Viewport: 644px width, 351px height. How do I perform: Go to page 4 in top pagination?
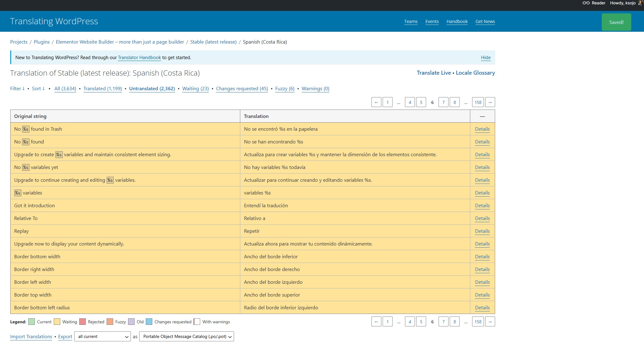pyautogui.click(x=410, y=102)
